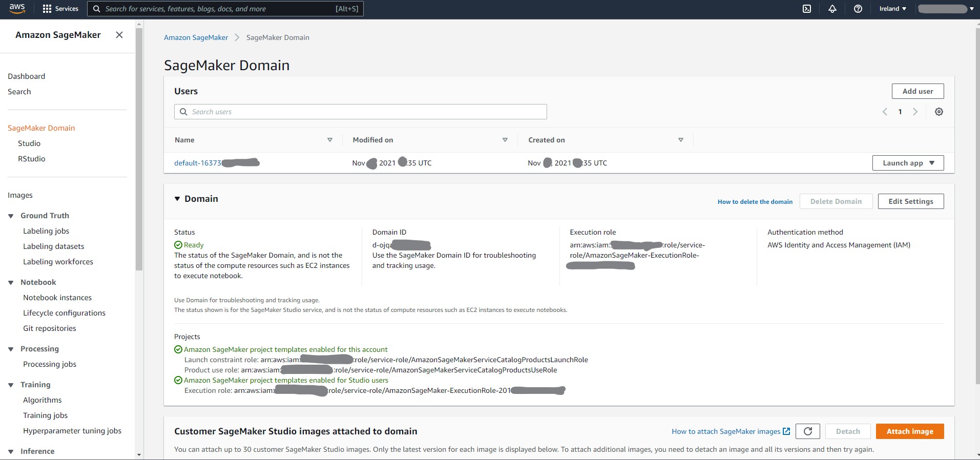Open Studio under SageMaker Domain

pos(29,143)
